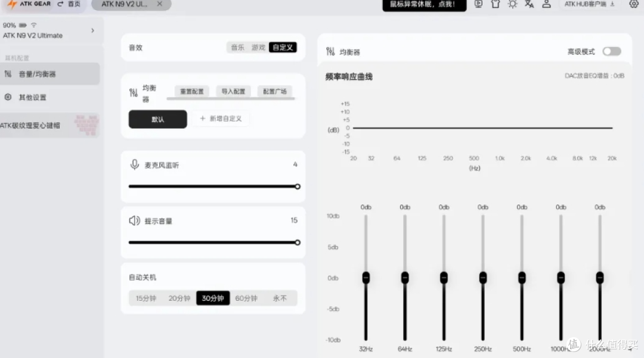
Task: Click the 1000Hz equalizer slider knob
Action: tap(561, 278)
